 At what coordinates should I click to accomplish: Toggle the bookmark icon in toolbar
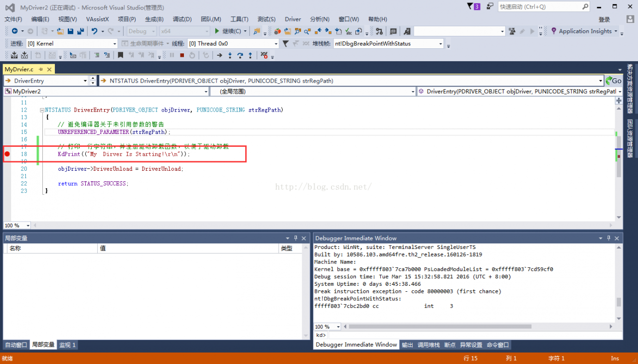[x=121, y=55]
